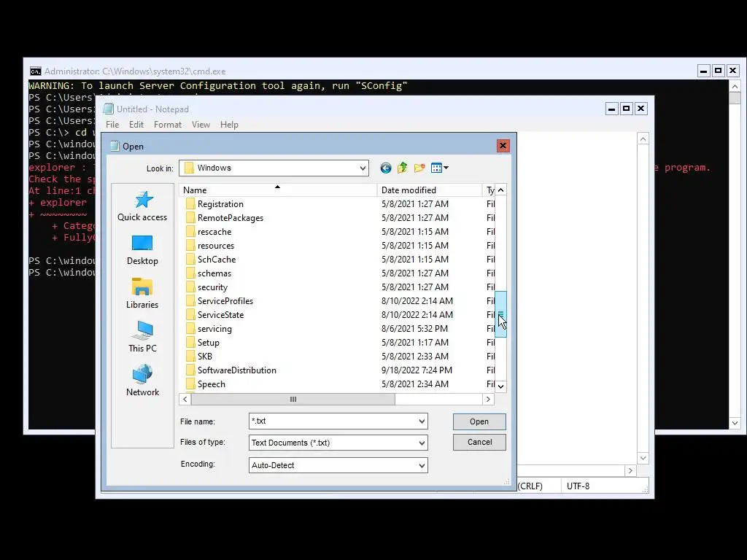
Task: Click file list horizontal scrollbar thumb
Action: click(293, 399)
